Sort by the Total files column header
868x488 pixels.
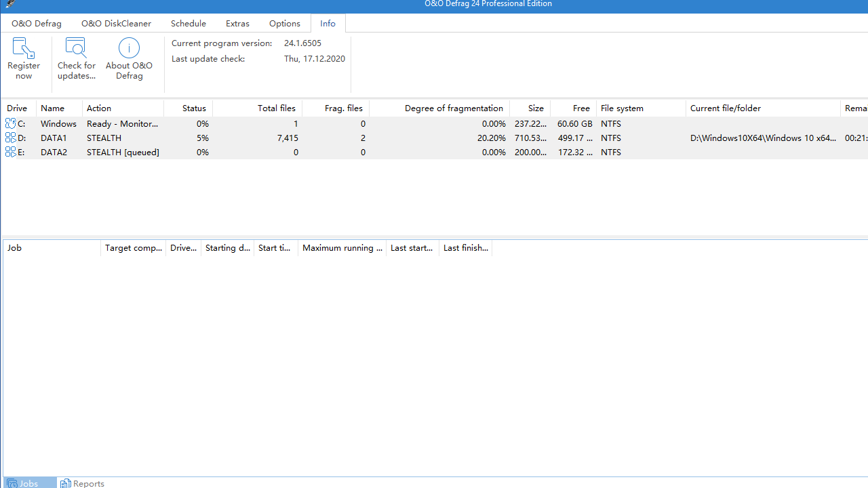[276, 108]
